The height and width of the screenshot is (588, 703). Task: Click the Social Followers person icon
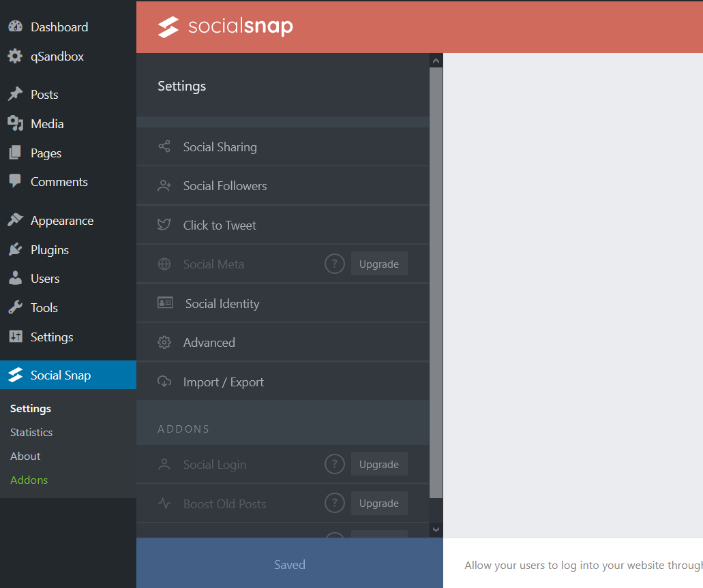(x=164, y=185)
